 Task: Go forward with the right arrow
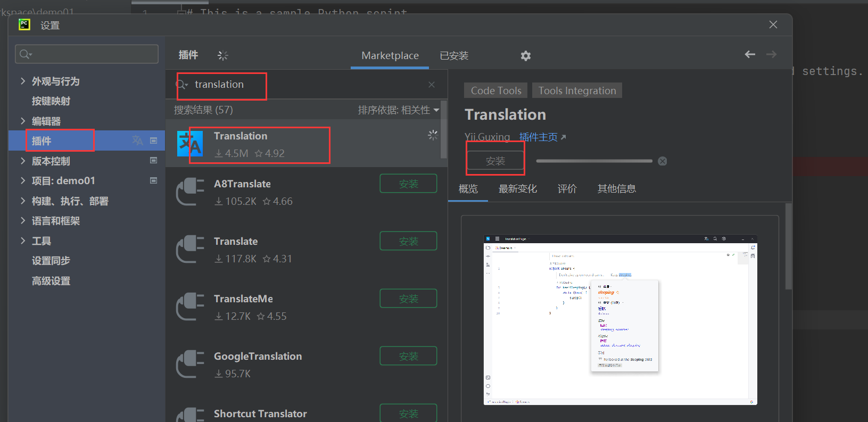pos(771,54)
